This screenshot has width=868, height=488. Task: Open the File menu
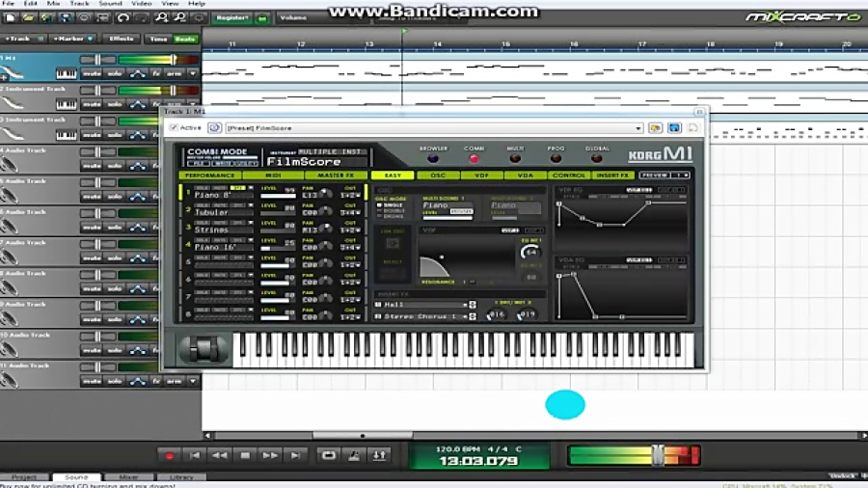(9, 3)
